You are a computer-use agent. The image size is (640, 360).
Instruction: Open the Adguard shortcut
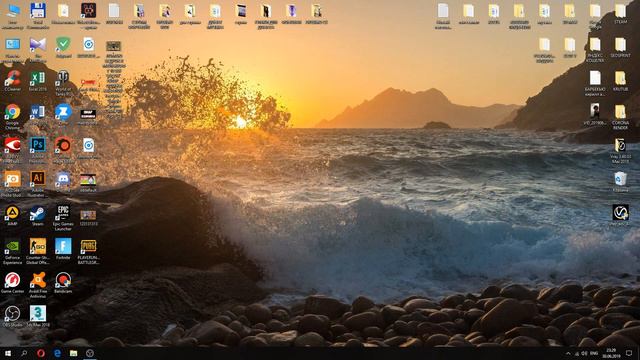63,44
